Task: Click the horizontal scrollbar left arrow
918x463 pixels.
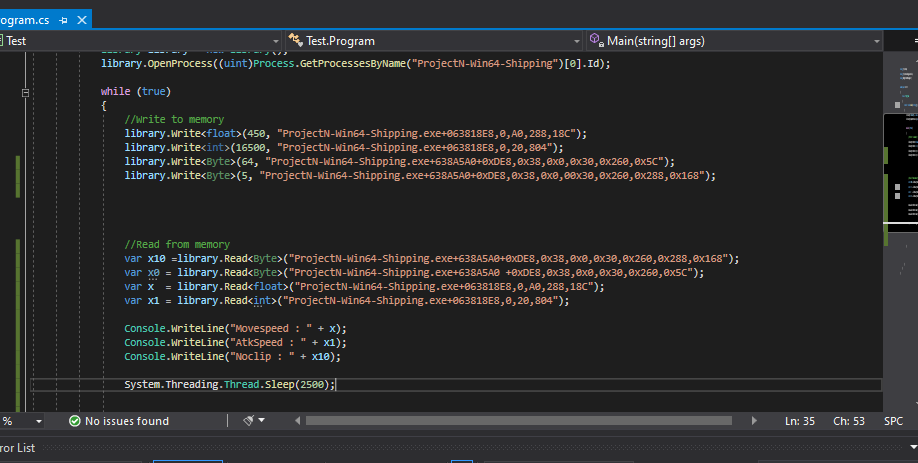Action: tap(297, 421)
